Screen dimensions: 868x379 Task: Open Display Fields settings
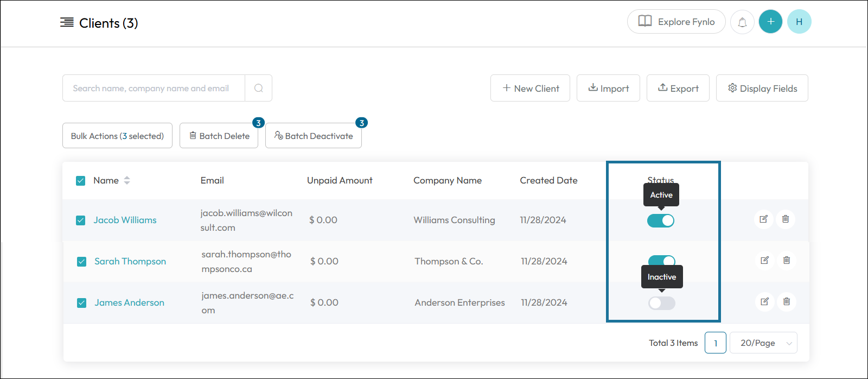(x=762, y=88)
